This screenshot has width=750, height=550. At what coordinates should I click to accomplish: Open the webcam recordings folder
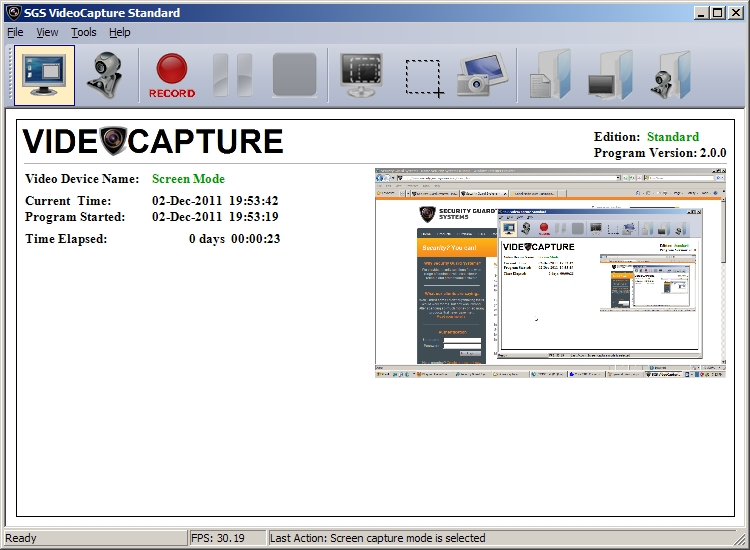pos(670,75)
